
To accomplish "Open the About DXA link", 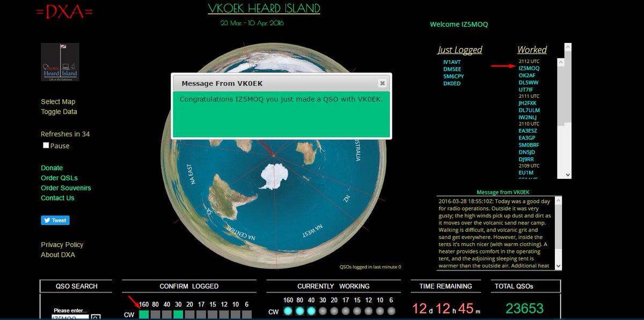I will click(x=58, y=254).
